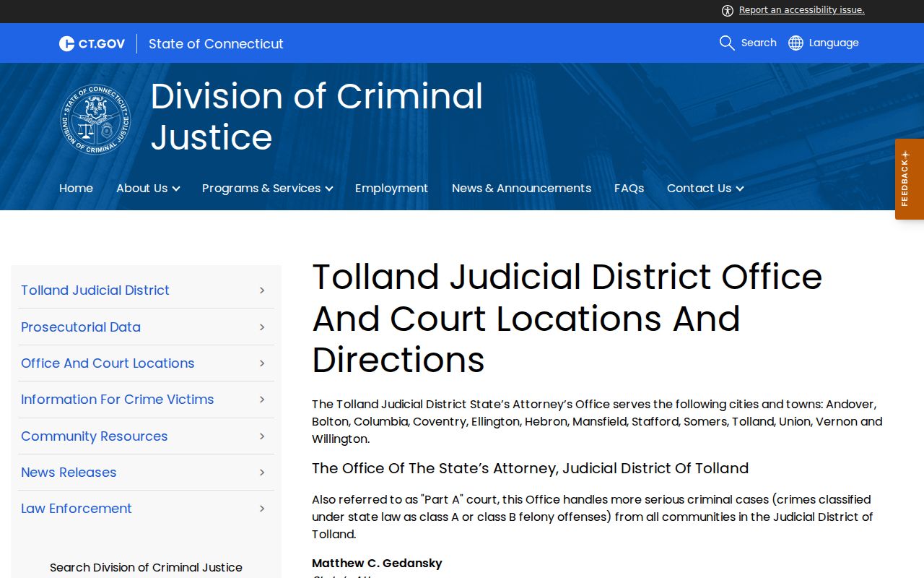Click chevron beside Information For Crime Victims
Viewport: 924px width, 578px height.
(262, 399)
